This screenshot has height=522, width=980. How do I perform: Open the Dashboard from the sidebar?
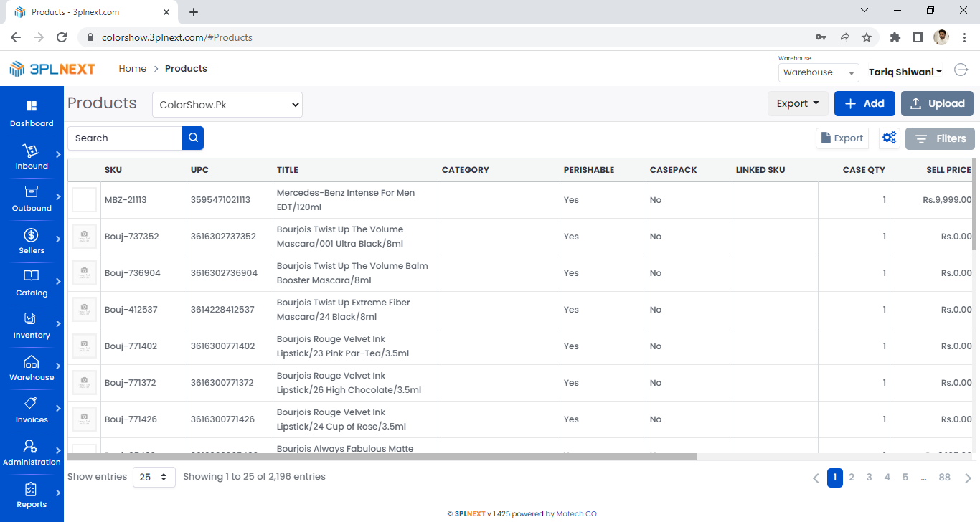(32, 114)
